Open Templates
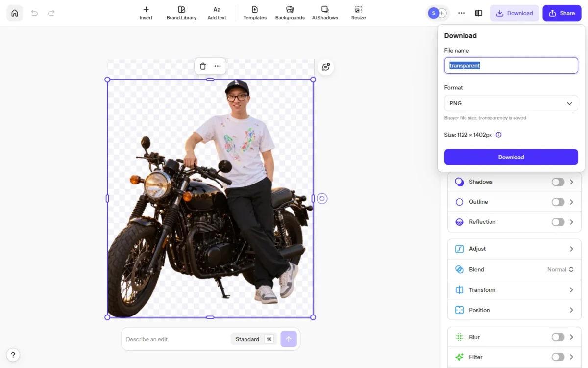The image size is (588, 368). 255,13
